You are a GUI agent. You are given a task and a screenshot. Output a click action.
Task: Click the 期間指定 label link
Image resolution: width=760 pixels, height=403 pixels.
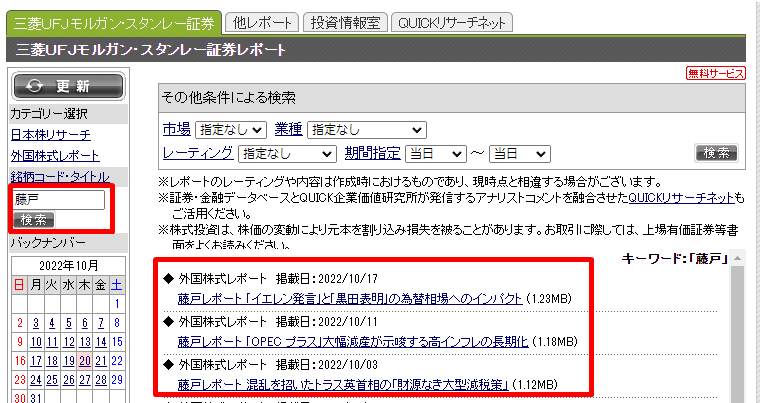pos(372,153)
